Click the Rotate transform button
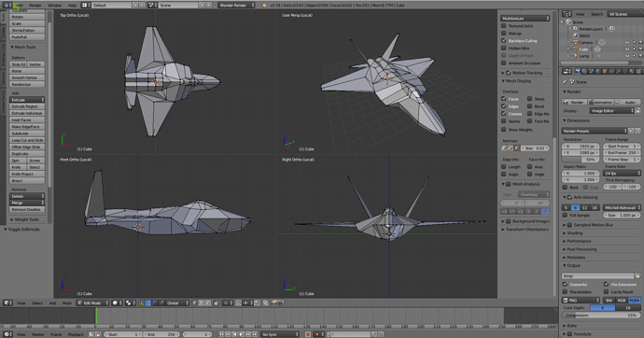The image size is (644, 338). coord(27,17)
